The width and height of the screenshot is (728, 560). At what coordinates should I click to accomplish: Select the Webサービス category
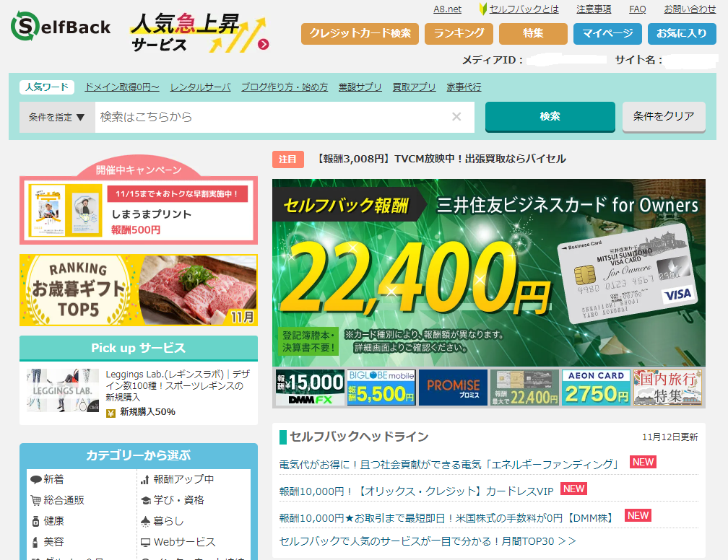coord(178,541)
